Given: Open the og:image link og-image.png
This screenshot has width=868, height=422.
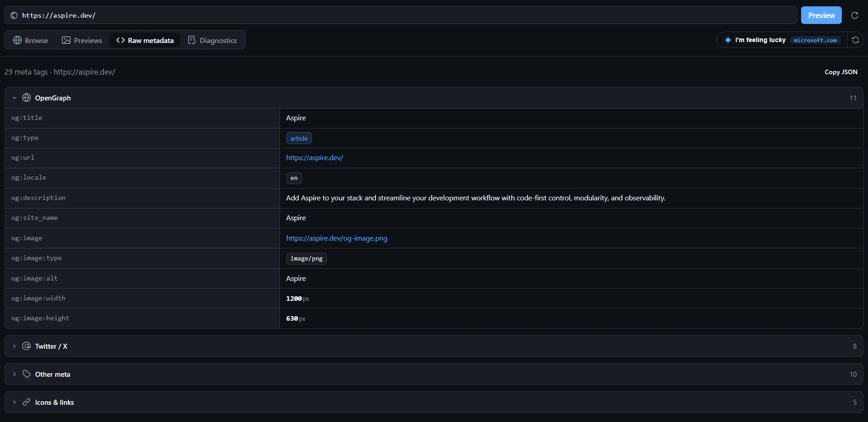Looking at the screenshot, I should click(x=337, y=238).
